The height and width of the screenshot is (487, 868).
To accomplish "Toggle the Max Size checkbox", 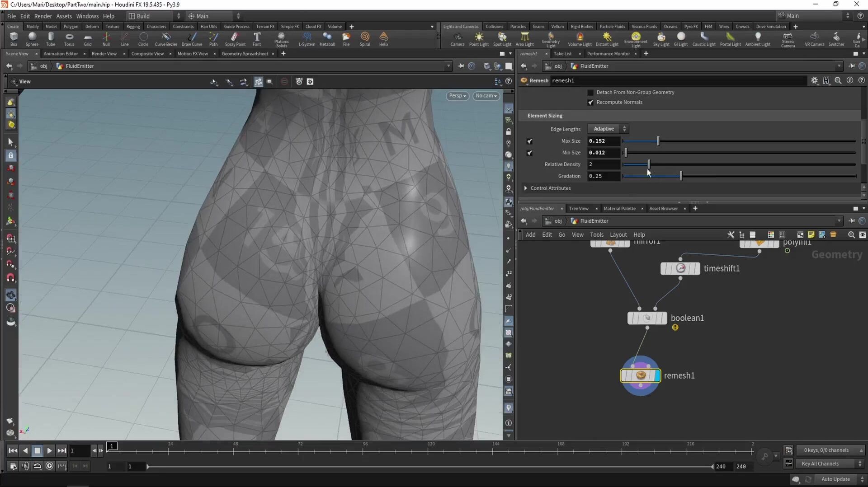I will (x=529, y=141).
